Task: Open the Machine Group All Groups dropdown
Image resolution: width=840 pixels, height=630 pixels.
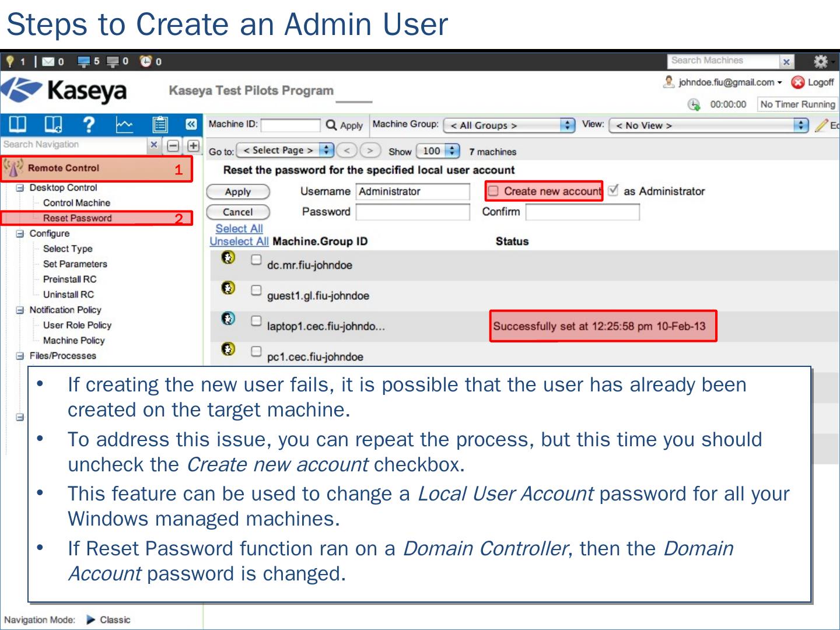Action: (509, 125)
